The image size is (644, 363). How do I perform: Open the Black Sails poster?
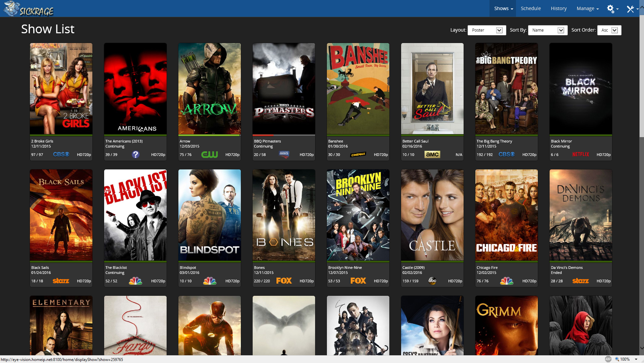61,215
